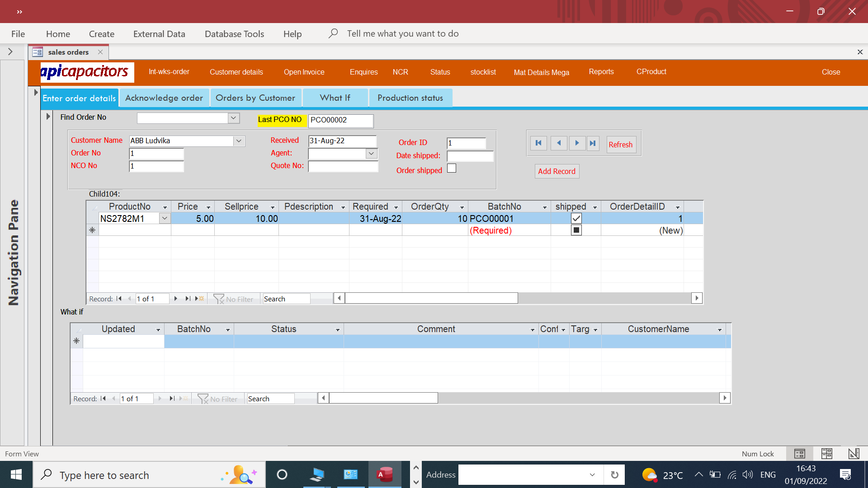Switch to Layout View in status bar
Viewport: 868px width, 488px height.
click(x=826, y=454)
